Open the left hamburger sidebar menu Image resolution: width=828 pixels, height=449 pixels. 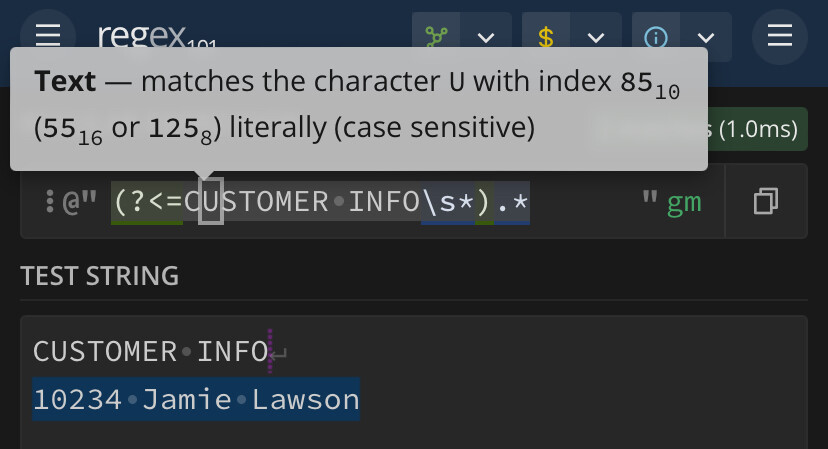[48, 36]
